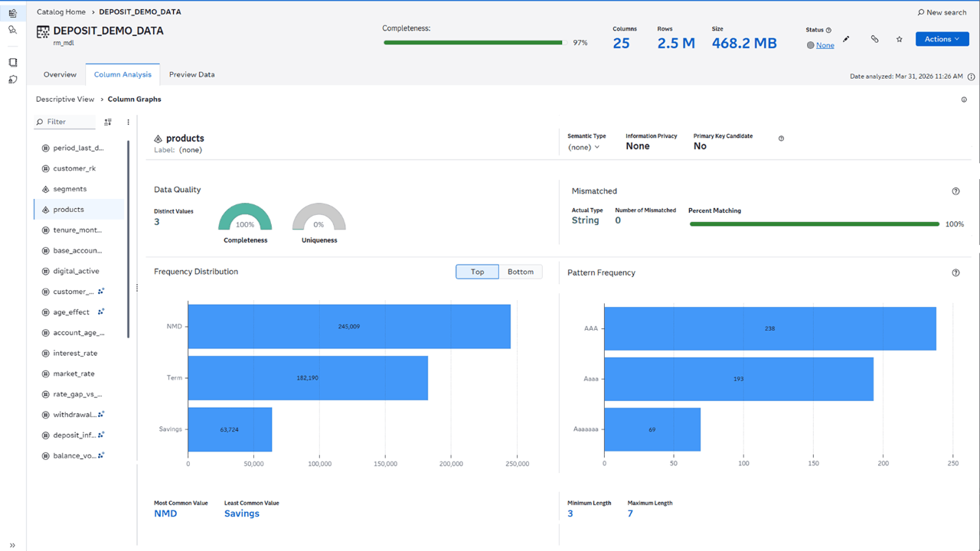Open the Overview tab
Screen dimensions: 980x551
(60, 74)
